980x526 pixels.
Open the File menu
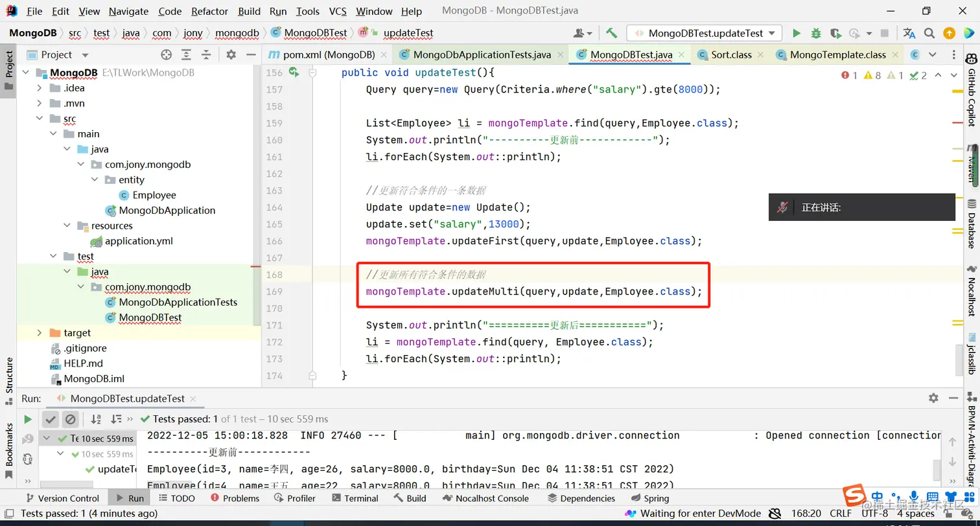coord(34,11)
